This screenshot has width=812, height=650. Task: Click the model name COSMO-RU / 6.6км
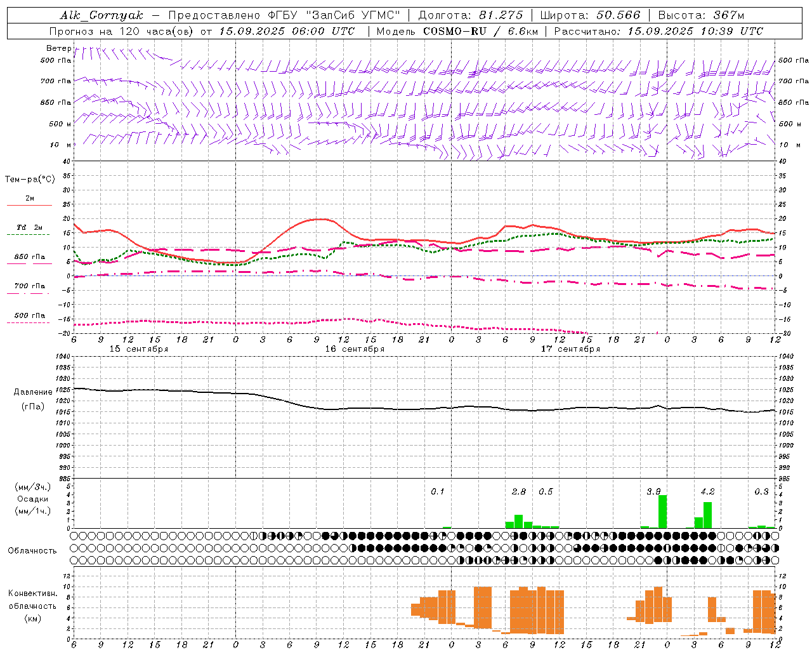point(480,31)
